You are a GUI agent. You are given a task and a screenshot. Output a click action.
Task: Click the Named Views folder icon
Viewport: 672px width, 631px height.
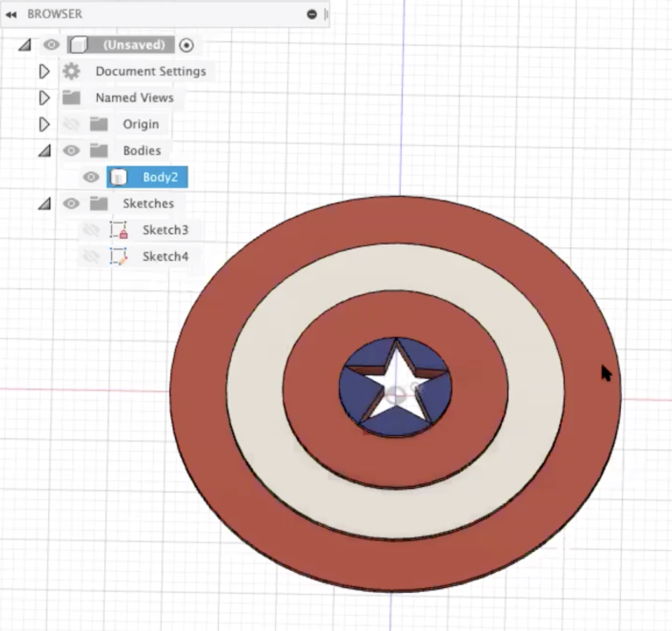(71, 98)
